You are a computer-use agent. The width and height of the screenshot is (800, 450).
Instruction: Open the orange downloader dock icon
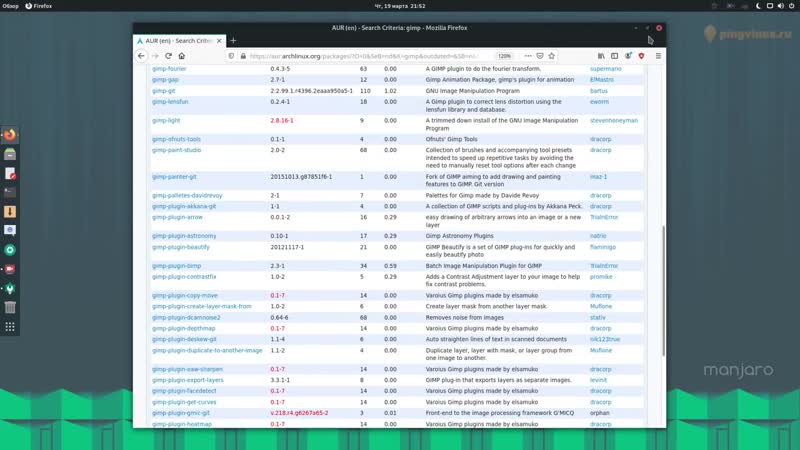[10, 212]
